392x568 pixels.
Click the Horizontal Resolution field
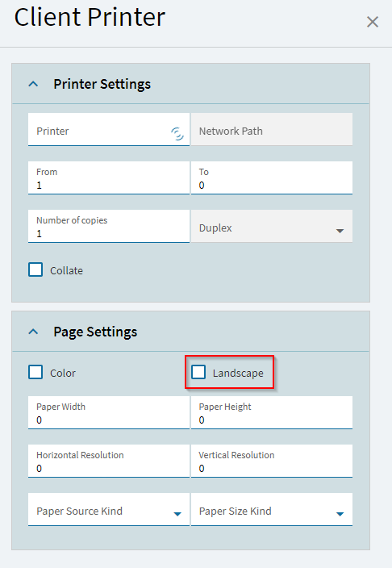(109, 461)
